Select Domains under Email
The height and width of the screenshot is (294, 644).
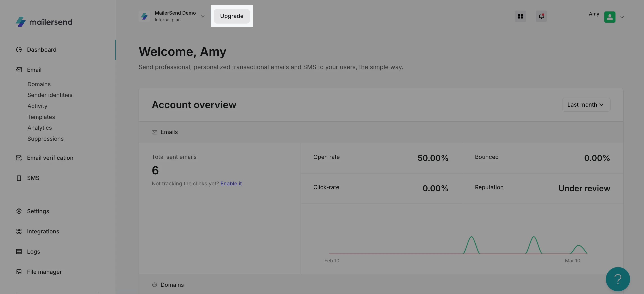(x=39, y=84)
